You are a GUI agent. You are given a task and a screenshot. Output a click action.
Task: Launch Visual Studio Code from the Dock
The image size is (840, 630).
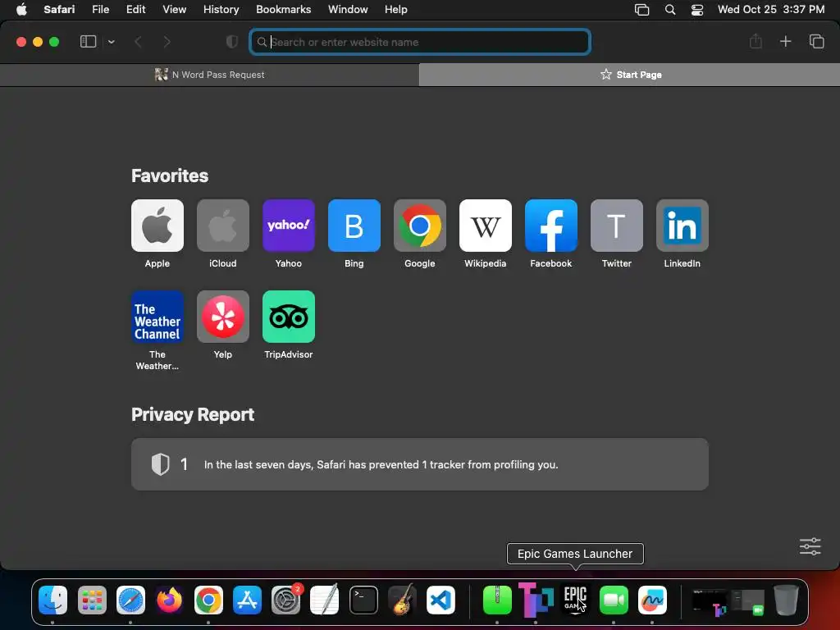point(441,600)
